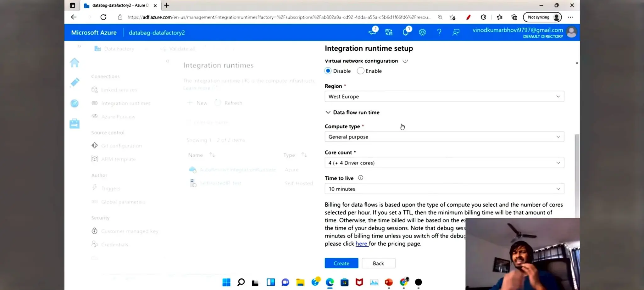Open the Manage toolbox icon in sidebar
This screenshot has height=290, width=644.
pyautogui.click(x=75, y=123)
